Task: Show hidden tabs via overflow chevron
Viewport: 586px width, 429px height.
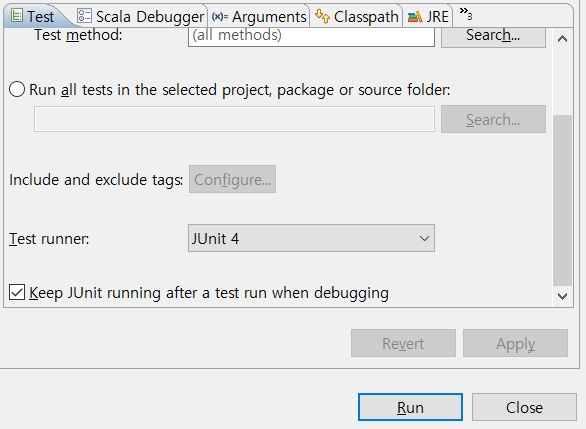Action: (466, 14)
